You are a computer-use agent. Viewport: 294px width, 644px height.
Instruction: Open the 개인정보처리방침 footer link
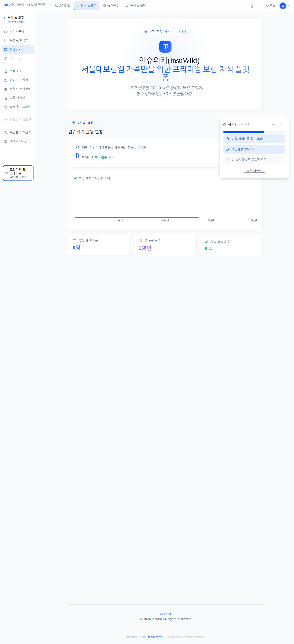pyautogui.click(x=155, y=637)
